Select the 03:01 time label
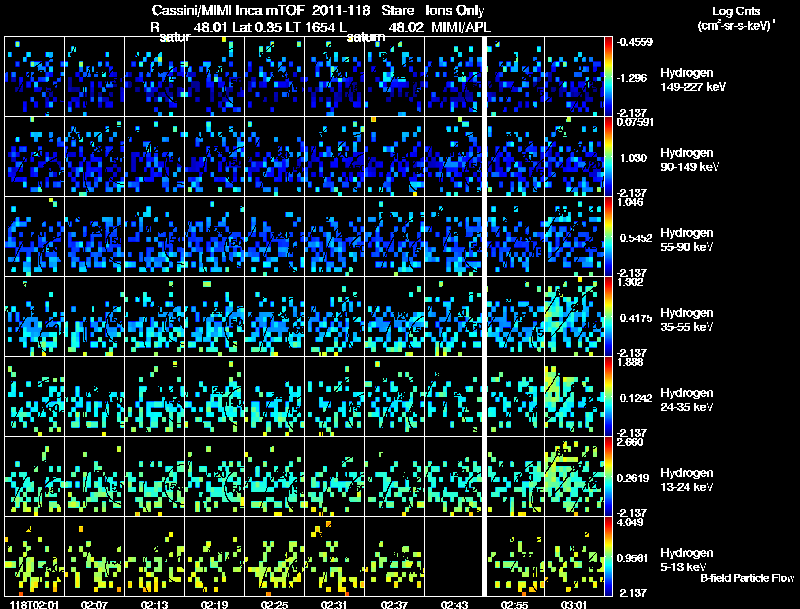800x609 pixels. [574, 604]
